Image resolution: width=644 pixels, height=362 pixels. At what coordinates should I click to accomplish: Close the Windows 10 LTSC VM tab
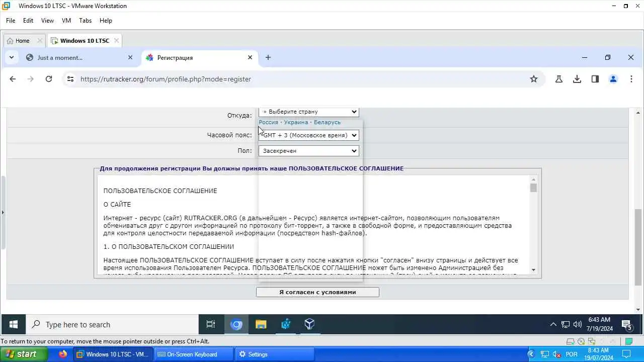[116, 41]
